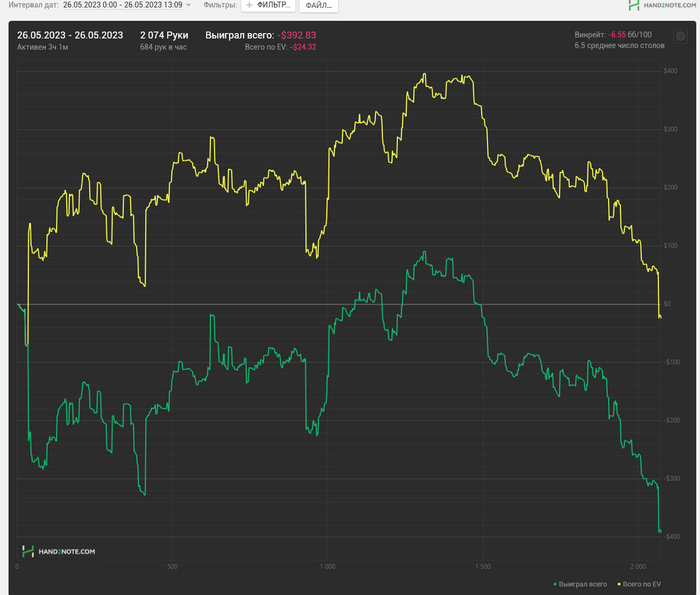The width and height of the screenshot is (700, 595).
Task: Click the -$400 axis label
Action: coord(671,537)
